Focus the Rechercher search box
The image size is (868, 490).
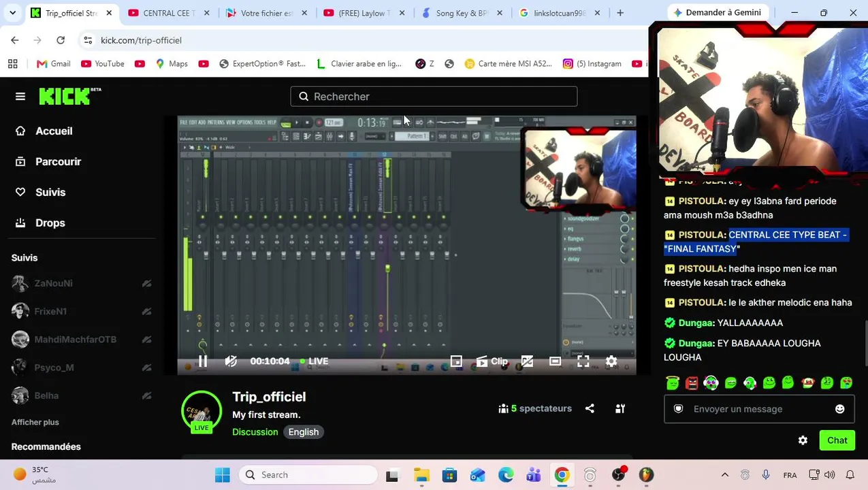(x=434, y=97)
